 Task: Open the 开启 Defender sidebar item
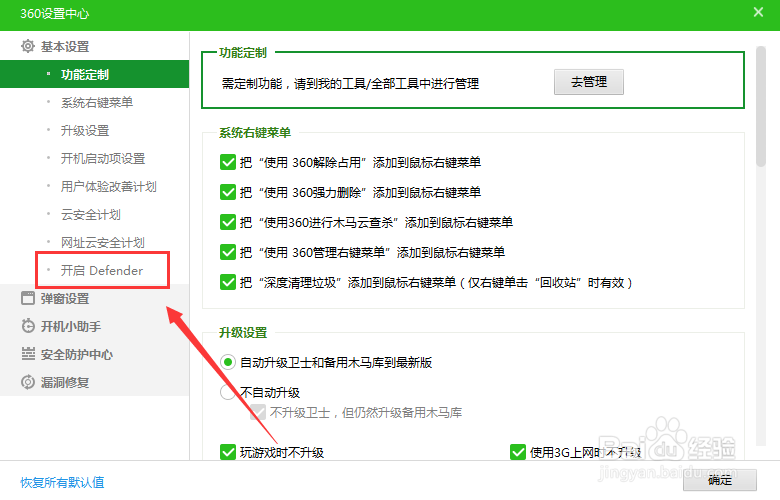(x=102, y=270)
